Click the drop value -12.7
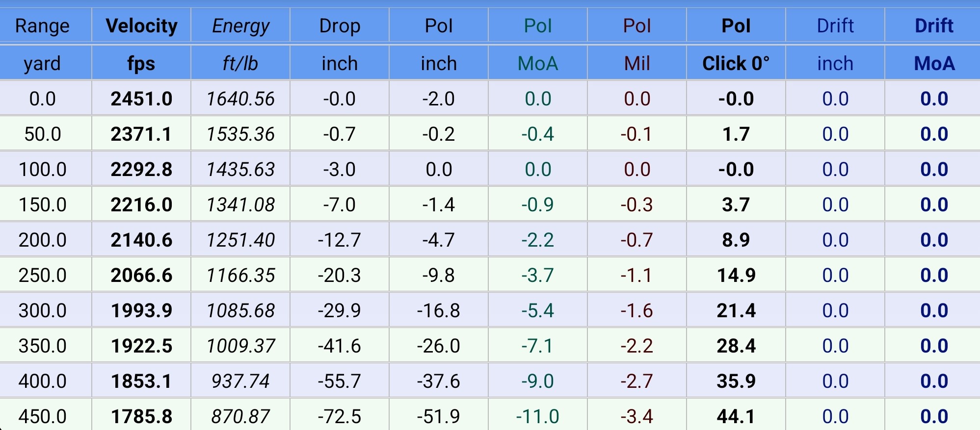The height and width of the screenshot is (430, 980). [340, 240]
